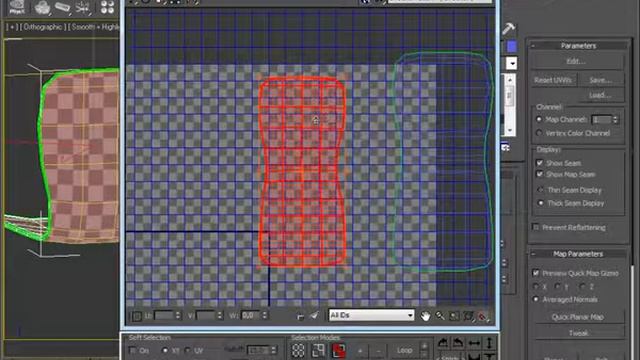Toggle the Show Map Seam checkbox

tap(540, 174)
